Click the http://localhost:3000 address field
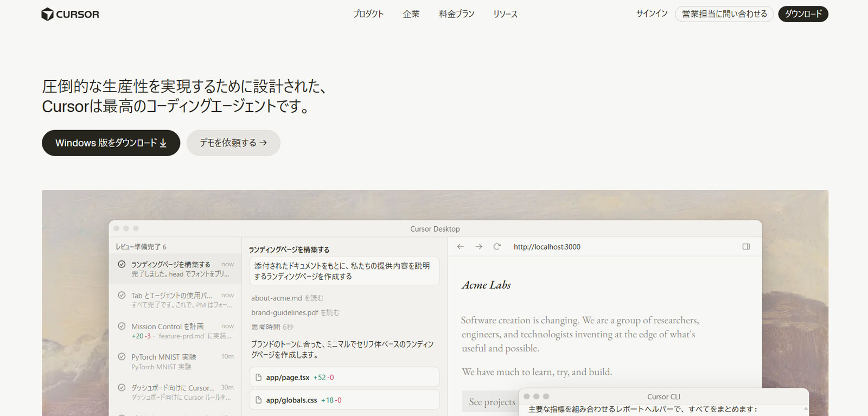868x416 pixels. tap(547, 247)
